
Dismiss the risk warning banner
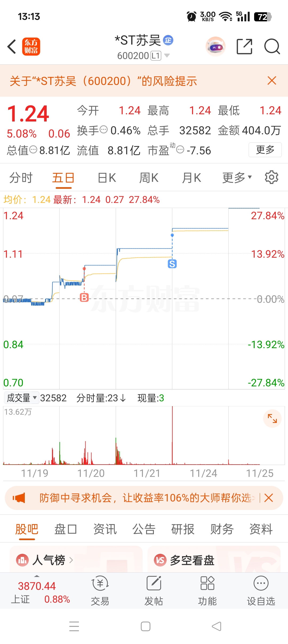pos(272,80)
